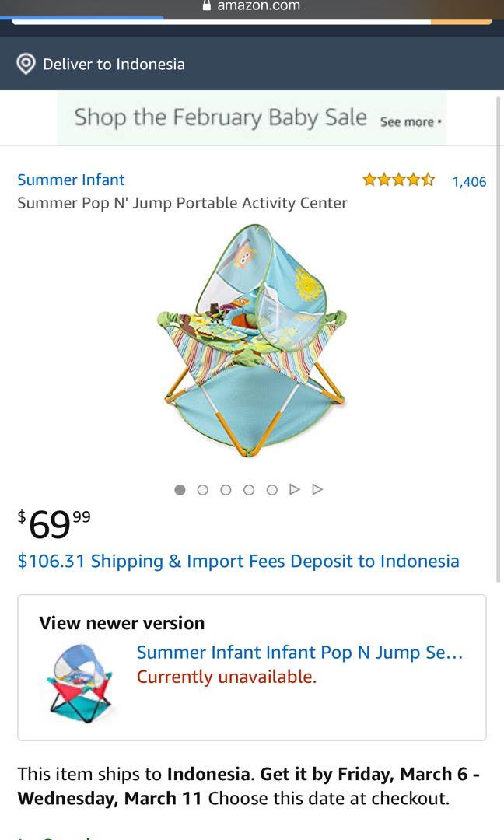Select the fifth image carousel dot
The height and width of the screenshot is (840, 504).
(271, 490)
